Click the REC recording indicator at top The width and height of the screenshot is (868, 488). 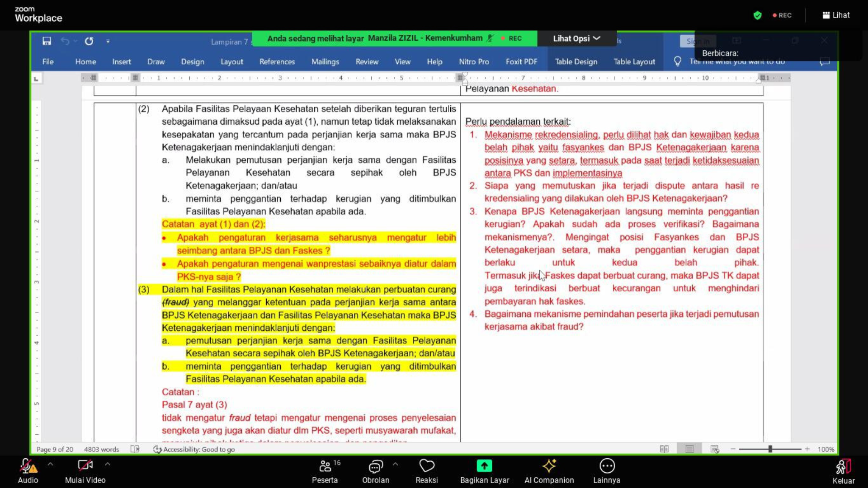point(782,15)
